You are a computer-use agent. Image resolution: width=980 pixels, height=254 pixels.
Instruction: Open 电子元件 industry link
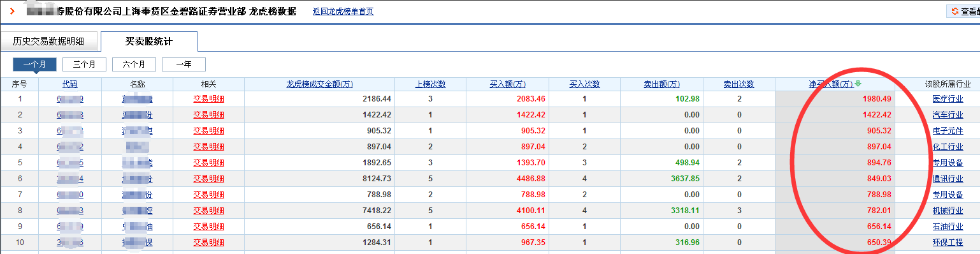tap(948, 131)
